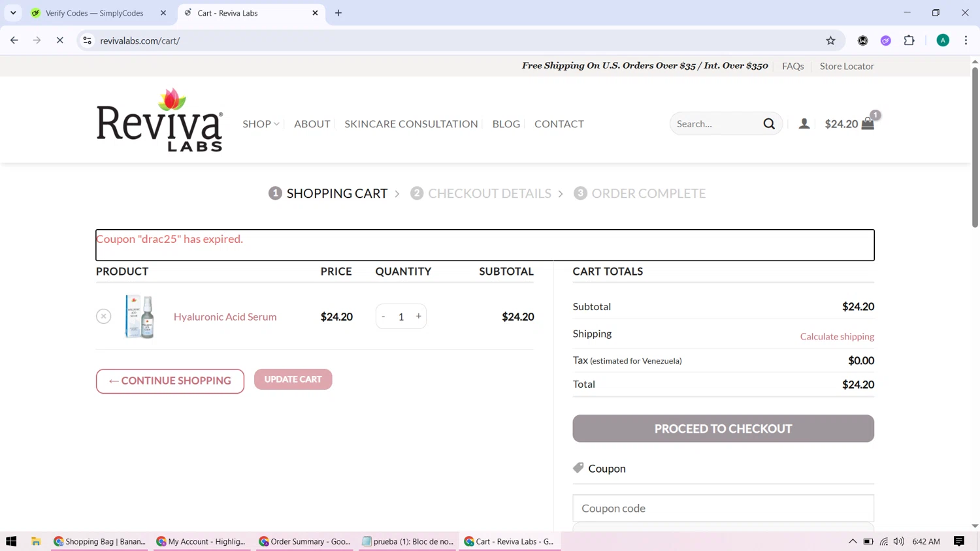Viewport: 980px width, 551px height.
Task: Switch to My Account taskbar window
Action: pos(203,541)
